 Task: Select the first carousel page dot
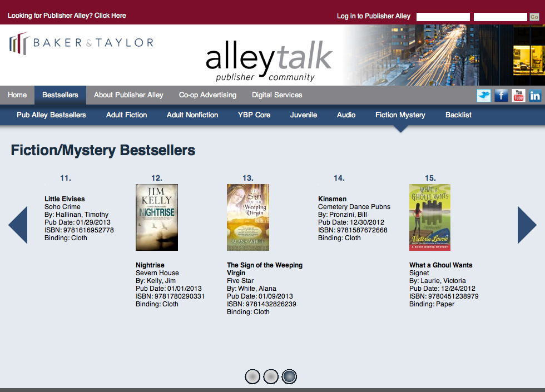pos(252,376)
